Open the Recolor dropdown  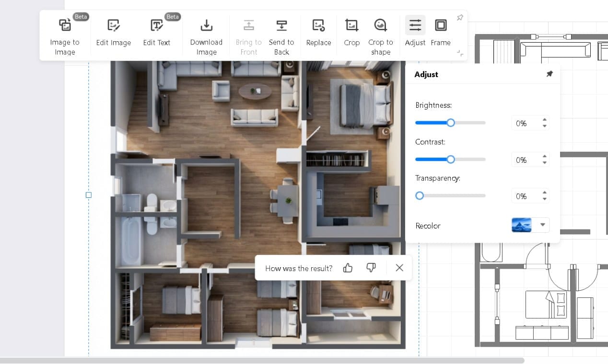coord(542,225)
